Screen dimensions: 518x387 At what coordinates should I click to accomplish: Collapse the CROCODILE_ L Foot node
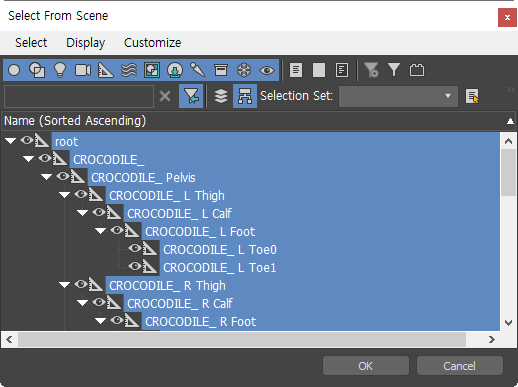point(101,231)
